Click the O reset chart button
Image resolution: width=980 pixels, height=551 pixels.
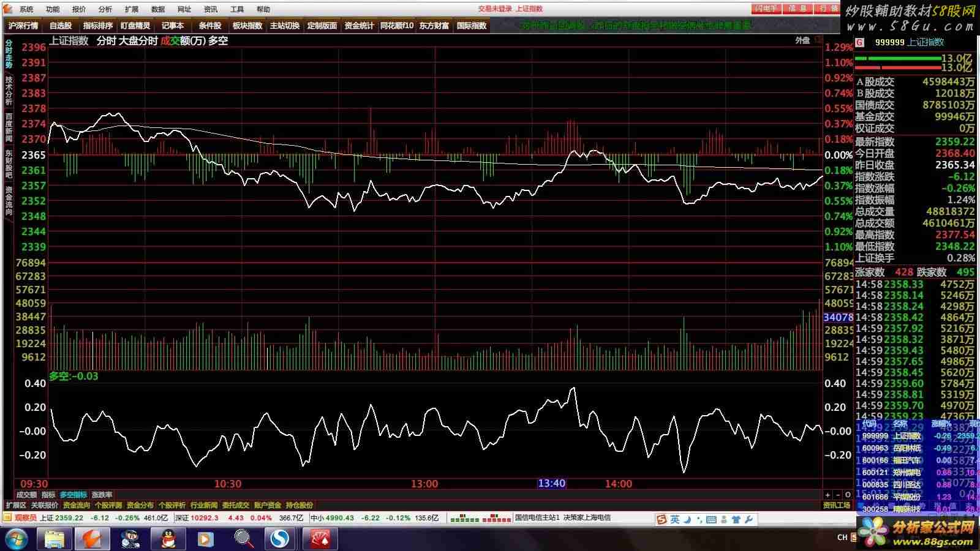848,495
